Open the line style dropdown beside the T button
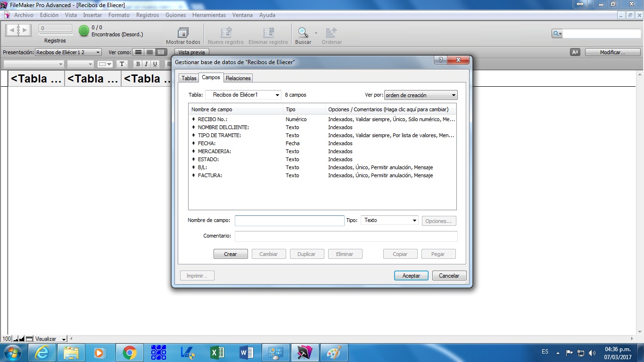Viewport: 644px width, 362px height. tap(105, 64)
